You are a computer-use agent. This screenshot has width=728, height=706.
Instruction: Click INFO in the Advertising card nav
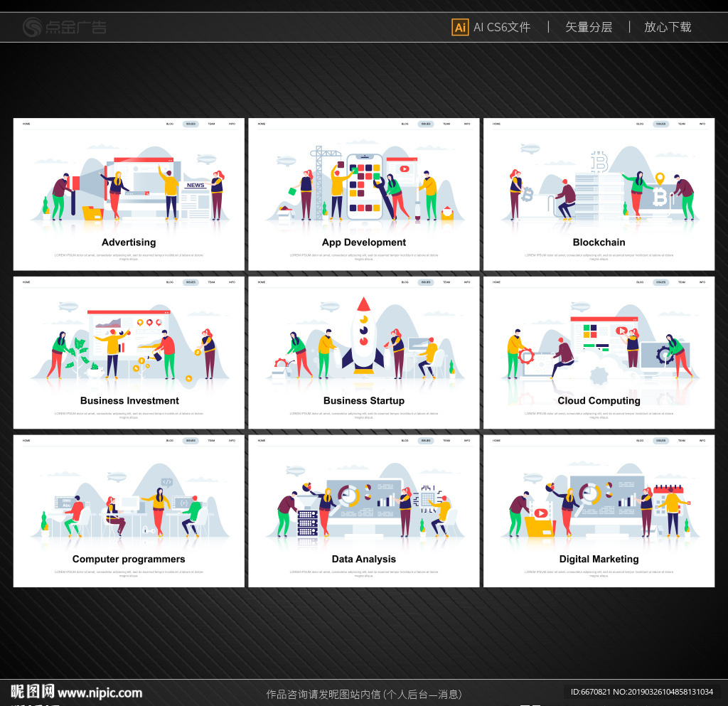tap(232, 124)
